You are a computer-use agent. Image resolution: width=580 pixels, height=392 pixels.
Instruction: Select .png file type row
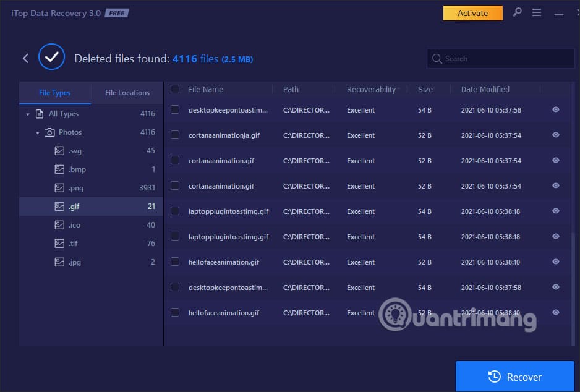[x=91, y=188]
